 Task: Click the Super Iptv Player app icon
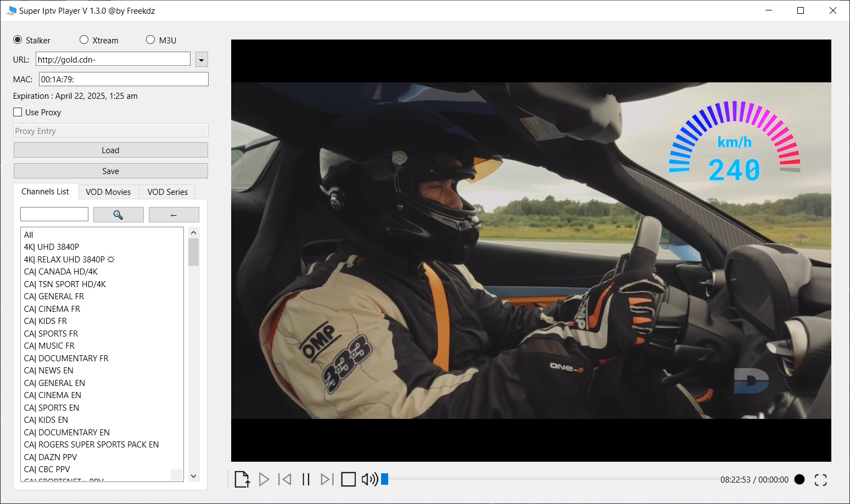coord(11,10)
